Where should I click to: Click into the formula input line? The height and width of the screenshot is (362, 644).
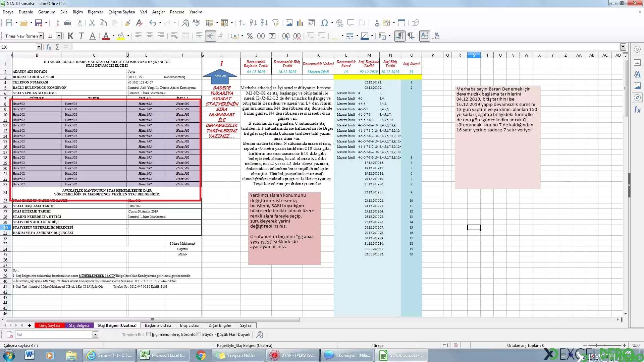tap(345, 47)
